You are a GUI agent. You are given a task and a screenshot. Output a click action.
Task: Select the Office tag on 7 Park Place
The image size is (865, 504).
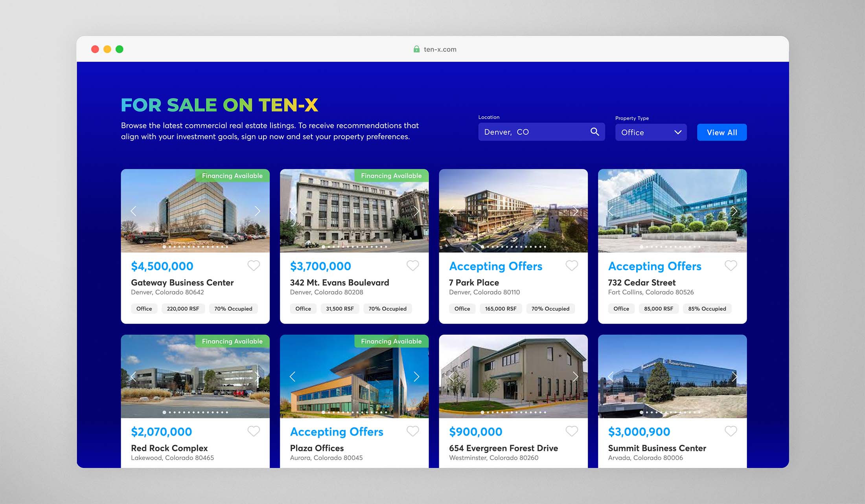pos(462,309)
